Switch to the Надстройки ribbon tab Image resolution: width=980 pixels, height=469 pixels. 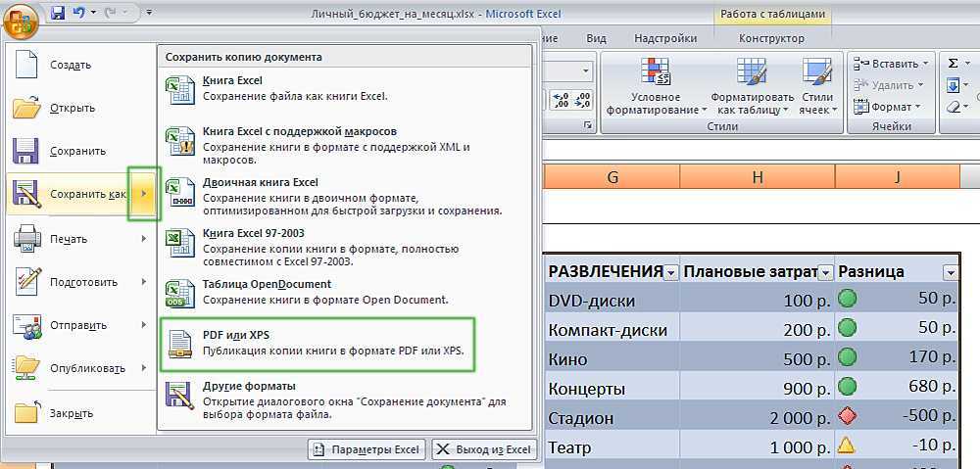click(x=665, y=38)
